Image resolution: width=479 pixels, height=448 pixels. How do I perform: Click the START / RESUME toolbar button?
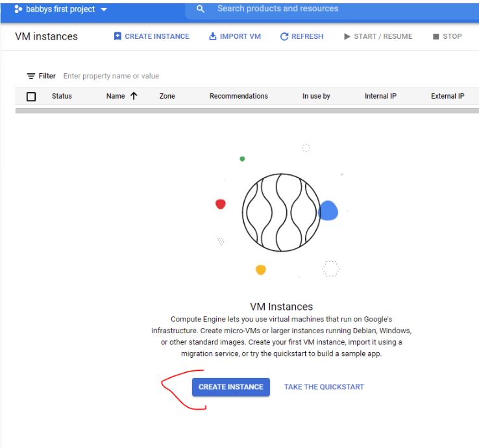pos(378,36)
